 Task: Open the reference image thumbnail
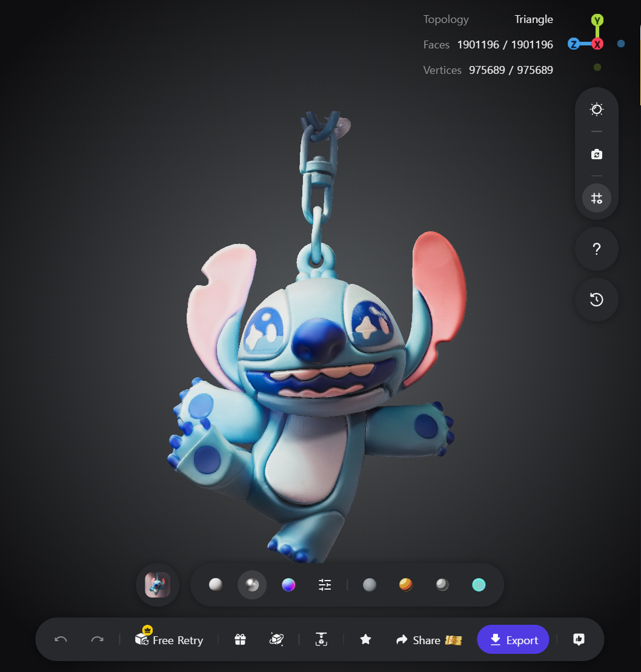click(158, 585)
